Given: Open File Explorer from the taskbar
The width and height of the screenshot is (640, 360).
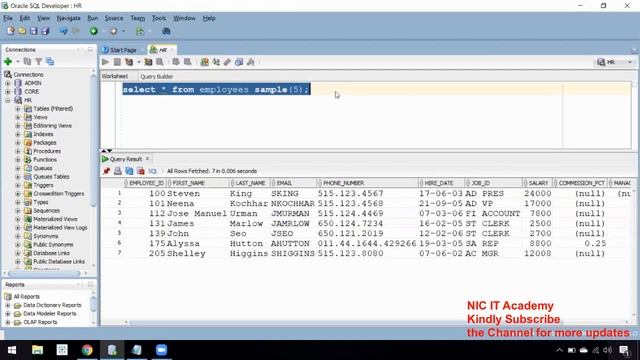Looking at the screenshot, I should [37, 350].
